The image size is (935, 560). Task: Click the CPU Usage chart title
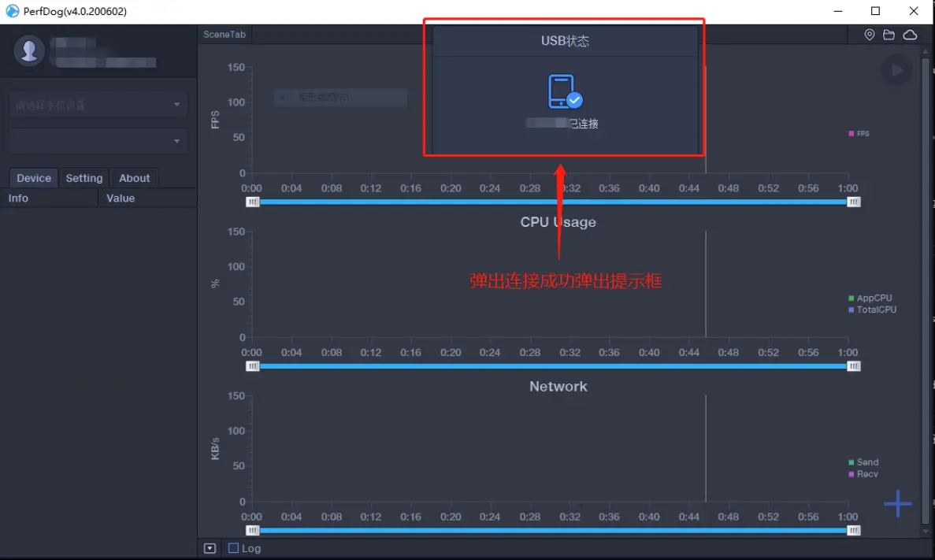tap(558, 222)
